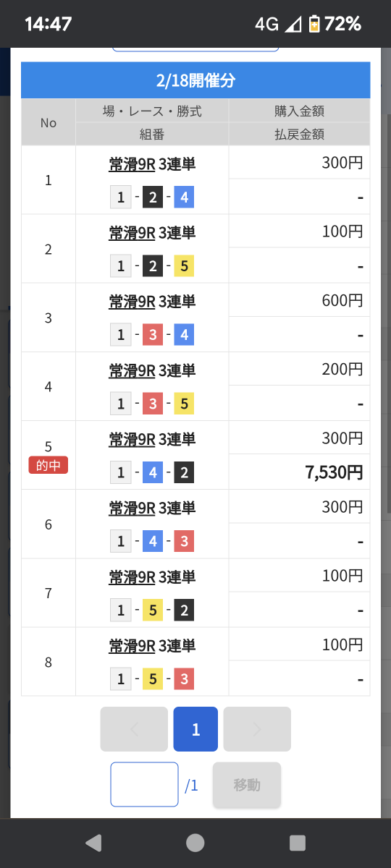Tap the yellow boat 5 badge in row 2

[x=184, y=266]
